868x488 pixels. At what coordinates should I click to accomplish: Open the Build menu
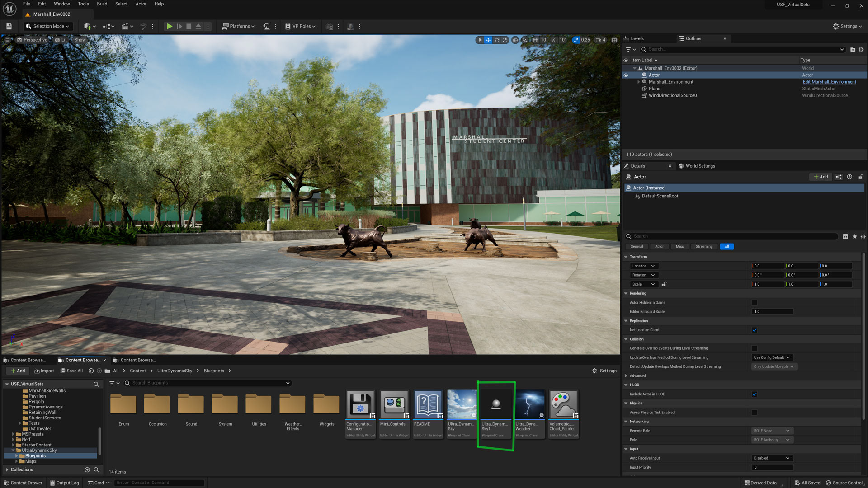tap(102, 4)
